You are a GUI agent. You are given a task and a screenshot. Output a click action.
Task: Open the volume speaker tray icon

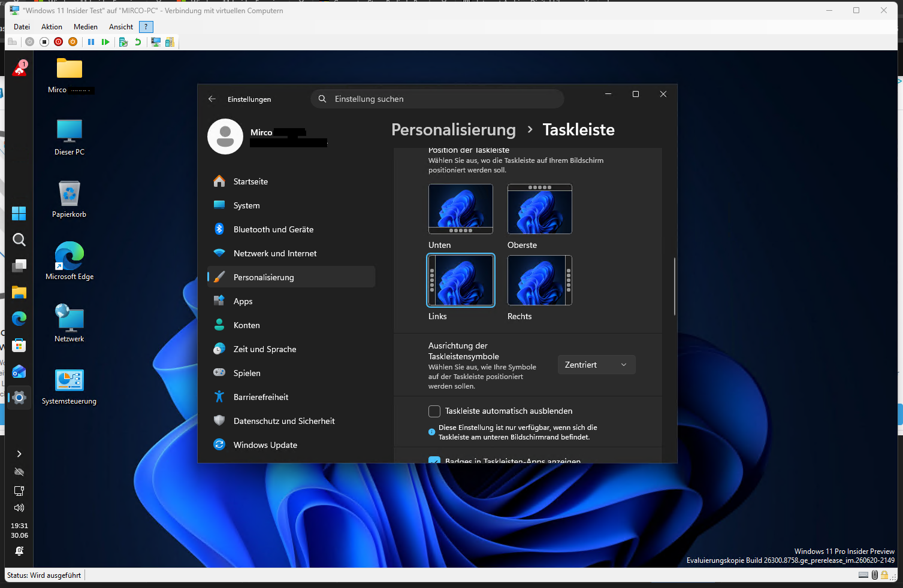tap(19, 508)
